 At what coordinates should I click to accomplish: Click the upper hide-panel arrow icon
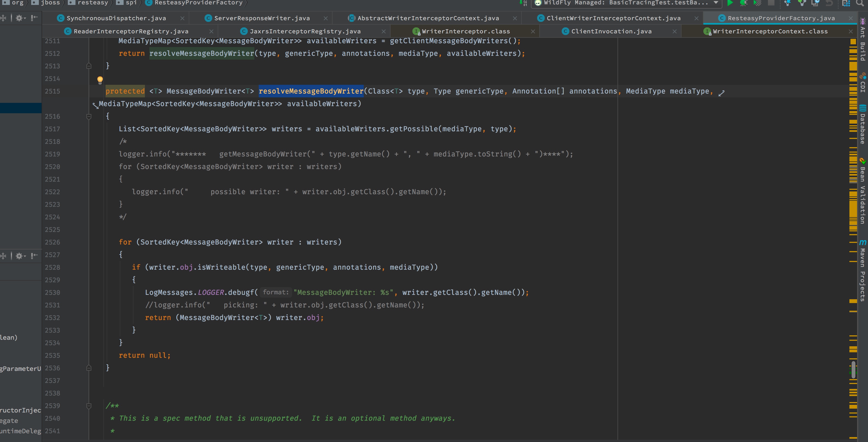pyautogui.click(x=34, y=18)
